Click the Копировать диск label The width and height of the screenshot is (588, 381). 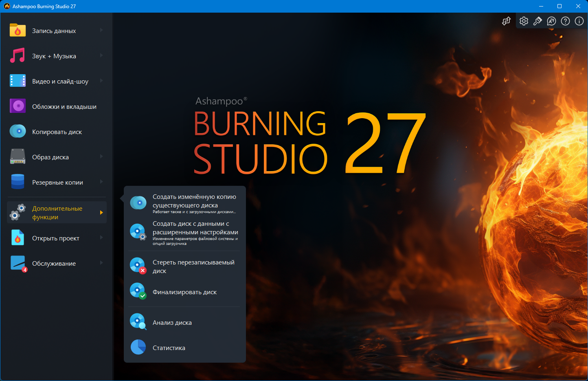pos(57,132)
